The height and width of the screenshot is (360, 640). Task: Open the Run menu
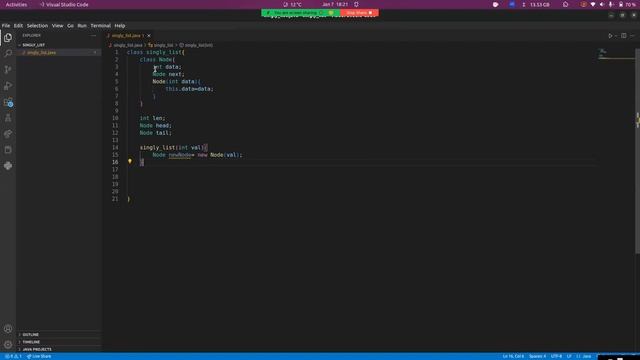tap(82, 25)
